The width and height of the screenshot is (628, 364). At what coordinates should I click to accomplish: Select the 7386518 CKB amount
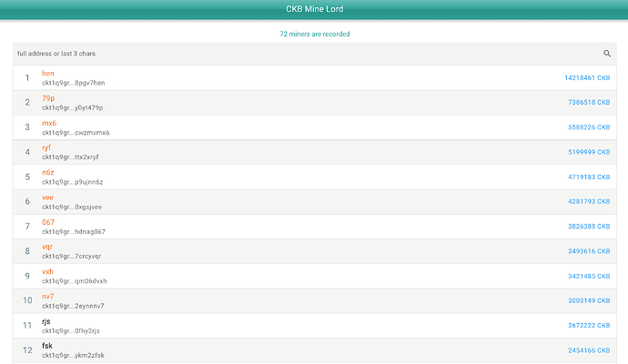tap(588, 103)
